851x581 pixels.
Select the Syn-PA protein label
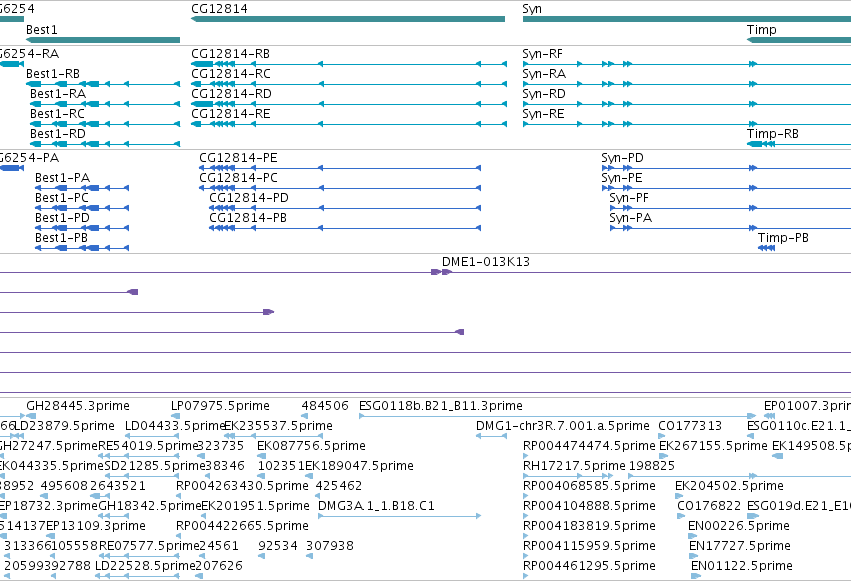[631, 218]
